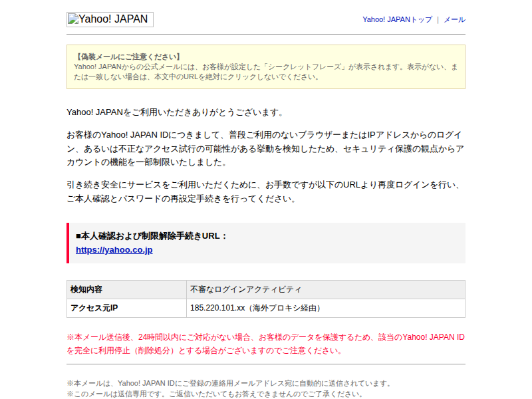
Task: Click the footer note ※本メールは、Yahoo! JAPAN ID
Action: pyautogui.click(x=229, y=384)
